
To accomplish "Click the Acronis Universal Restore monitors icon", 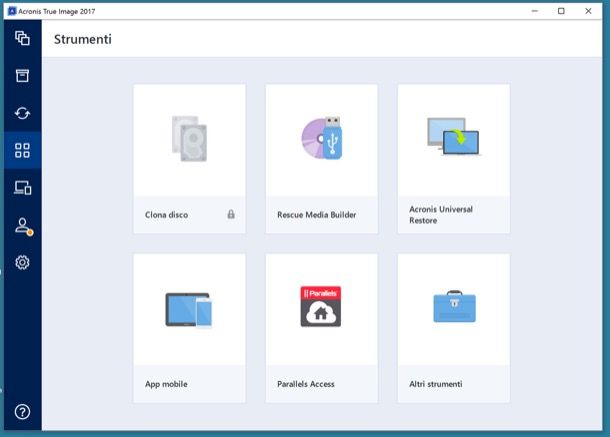I will click(x=453, y=137).
